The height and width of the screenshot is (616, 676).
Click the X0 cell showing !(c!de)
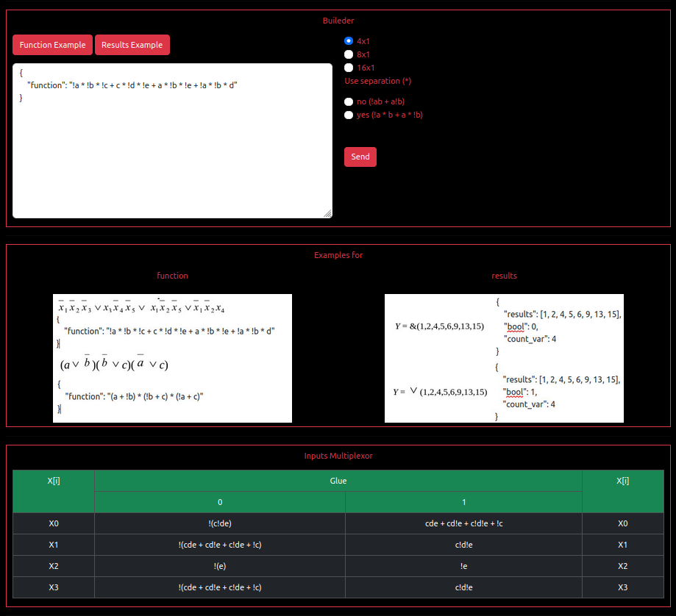coord(220,523)
